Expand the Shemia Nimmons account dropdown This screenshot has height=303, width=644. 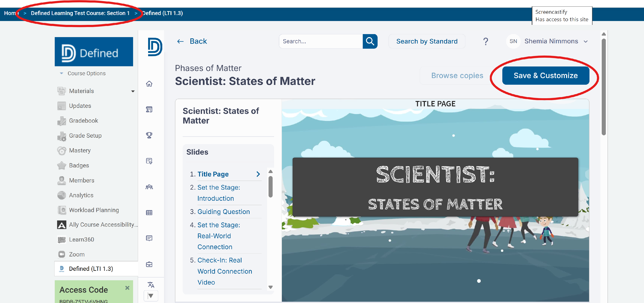pyautogui.click(x=585, y=41)
